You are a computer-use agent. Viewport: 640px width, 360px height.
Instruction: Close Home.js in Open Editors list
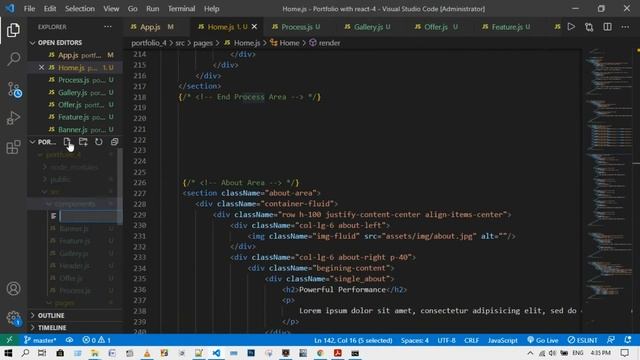click(41, 67)
